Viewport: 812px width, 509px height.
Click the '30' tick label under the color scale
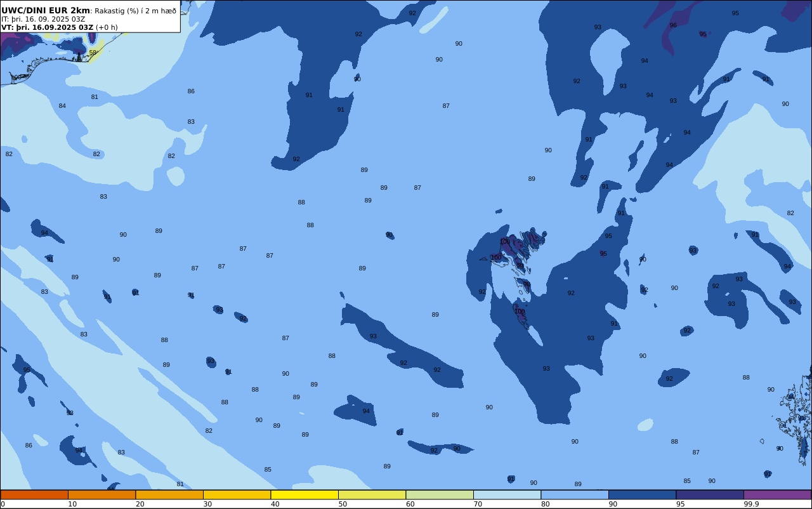[x=207, y=504]
